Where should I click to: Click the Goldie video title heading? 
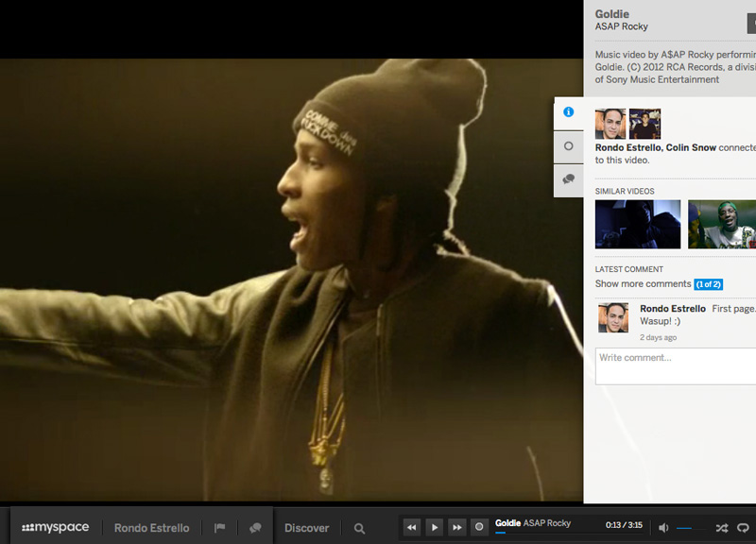coord(611,14)
